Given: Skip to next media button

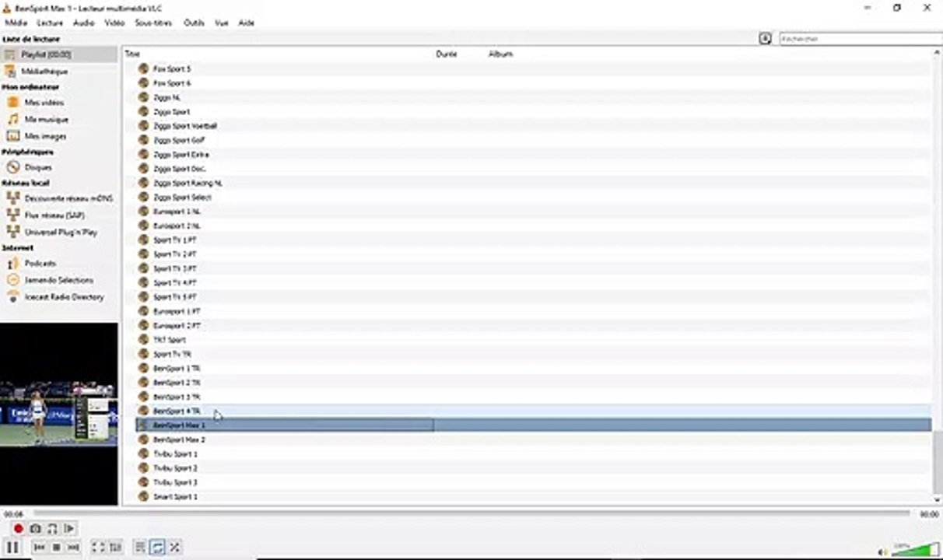Looking at the screenshot, I should (x=73, y=548).
